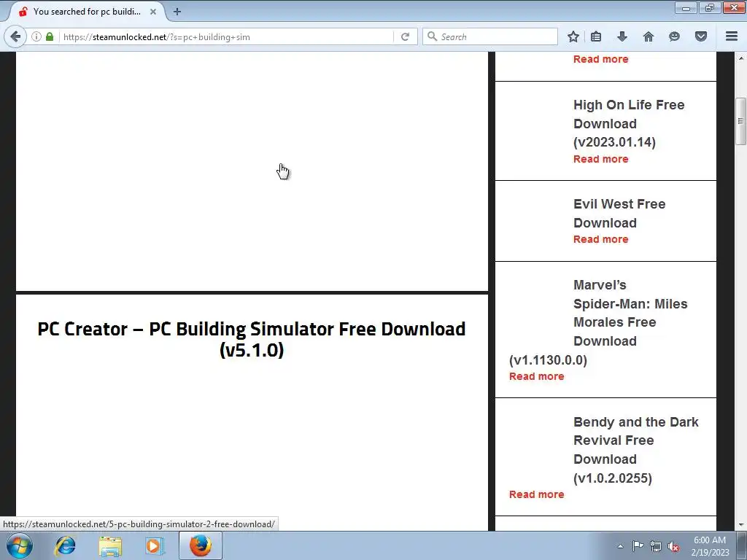The height and width of the screenshot is (560, 747).
Task: Open High On Life Free Download link
Action: point(629,123)
